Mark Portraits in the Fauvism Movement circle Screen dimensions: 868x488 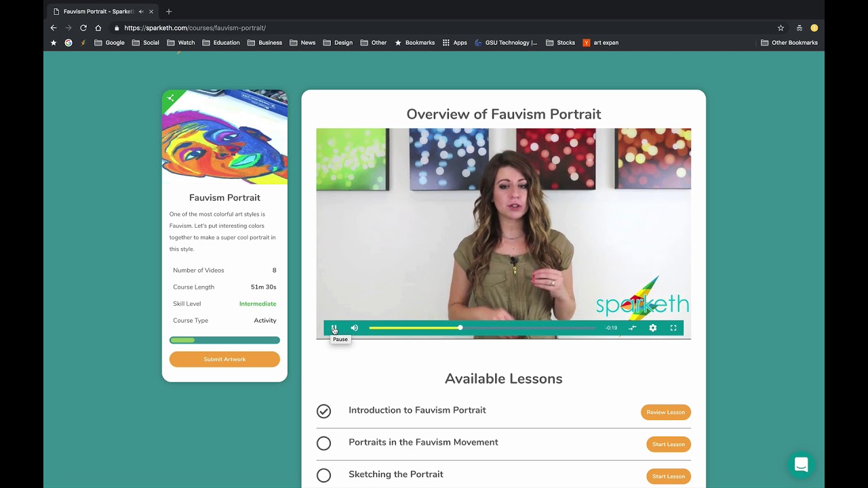coord(323,443)
